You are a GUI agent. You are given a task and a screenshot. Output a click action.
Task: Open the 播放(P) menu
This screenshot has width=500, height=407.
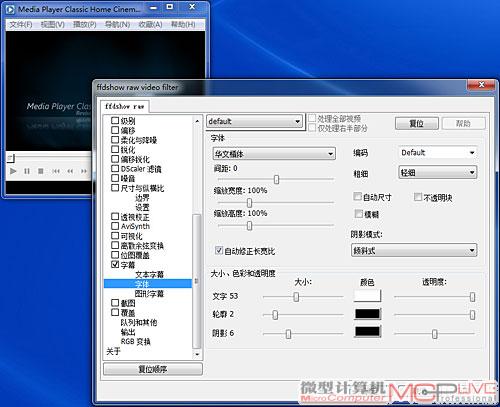point(85,24)
